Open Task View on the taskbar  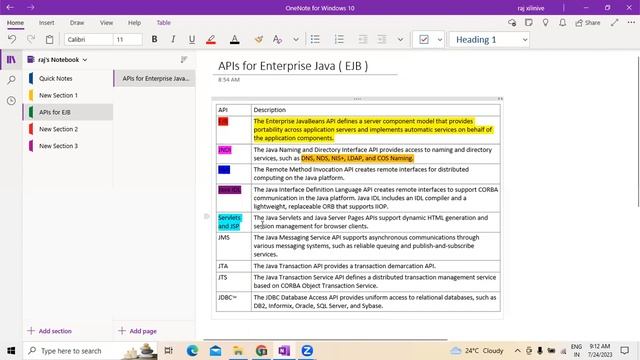168,351
